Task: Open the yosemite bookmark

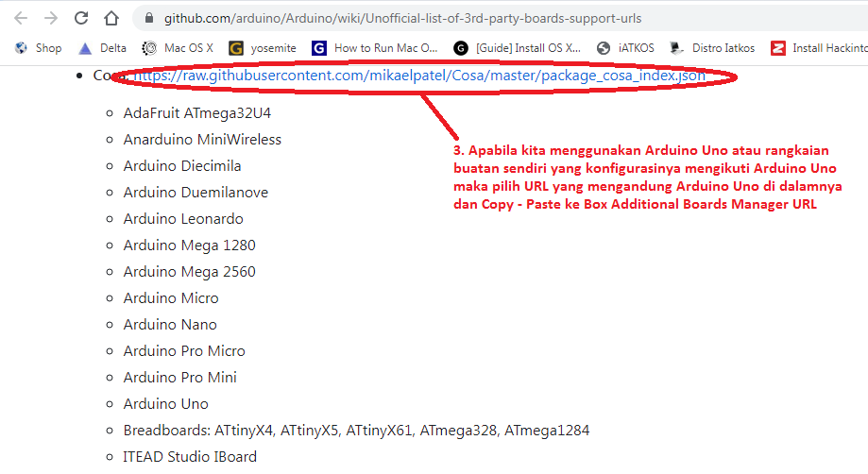Action: click(x=264, y=47)
